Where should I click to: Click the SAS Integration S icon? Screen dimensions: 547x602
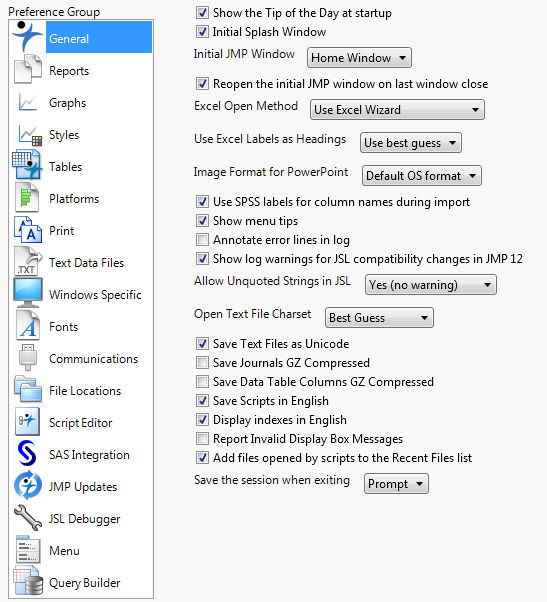pyautogui.click(x=27, y=453)
